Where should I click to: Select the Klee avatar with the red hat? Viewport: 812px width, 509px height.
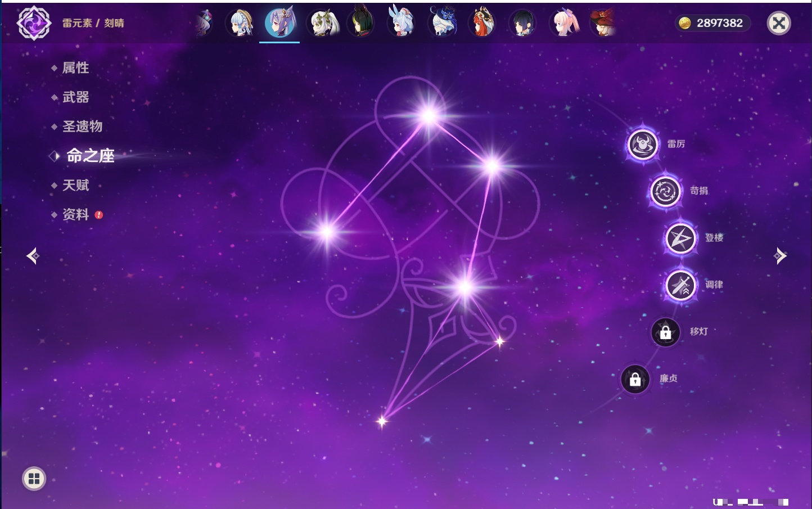[603, 22]
